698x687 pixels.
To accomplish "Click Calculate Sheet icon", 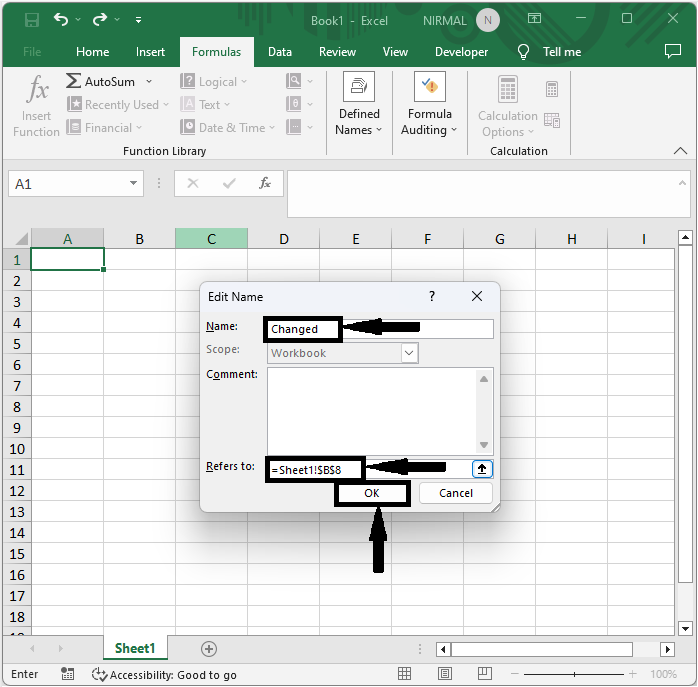I will (x=552, y=120).
